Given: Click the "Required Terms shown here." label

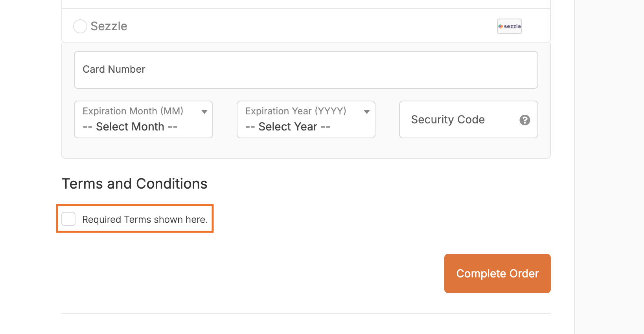Looking at the screenshot, I should coord(145,220).
